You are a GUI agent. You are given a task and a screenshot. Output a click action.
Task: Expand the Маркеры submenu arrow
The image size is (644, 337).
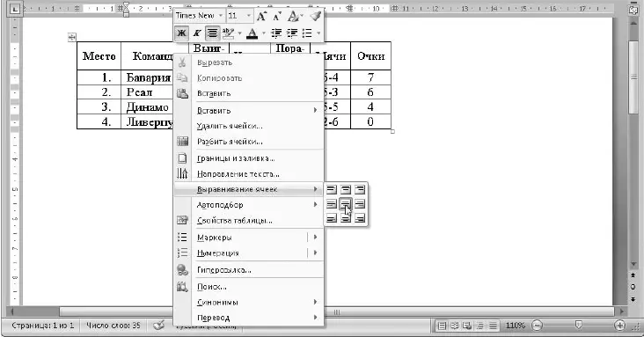[x=316, y=238]
